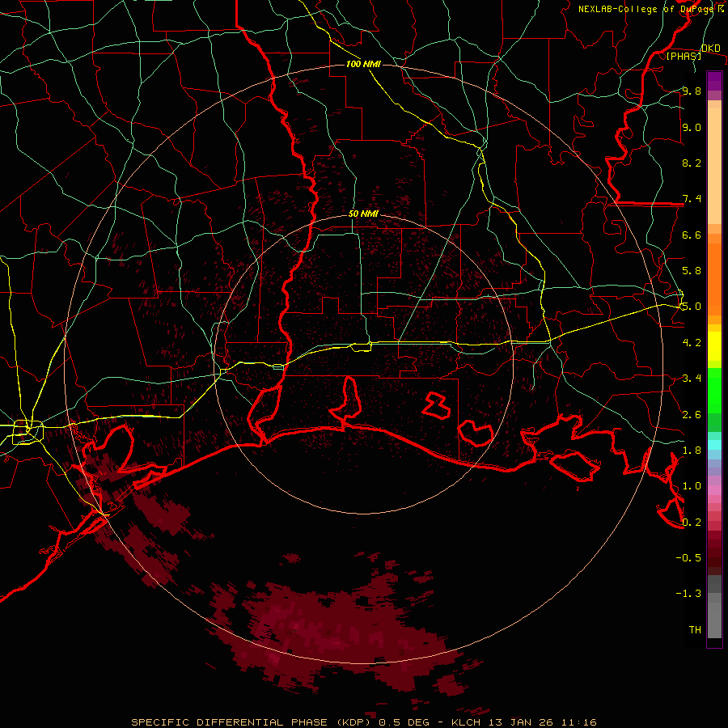Click the 7.4 value on the color scale
728x728 pixels.
tap(692, 199)
